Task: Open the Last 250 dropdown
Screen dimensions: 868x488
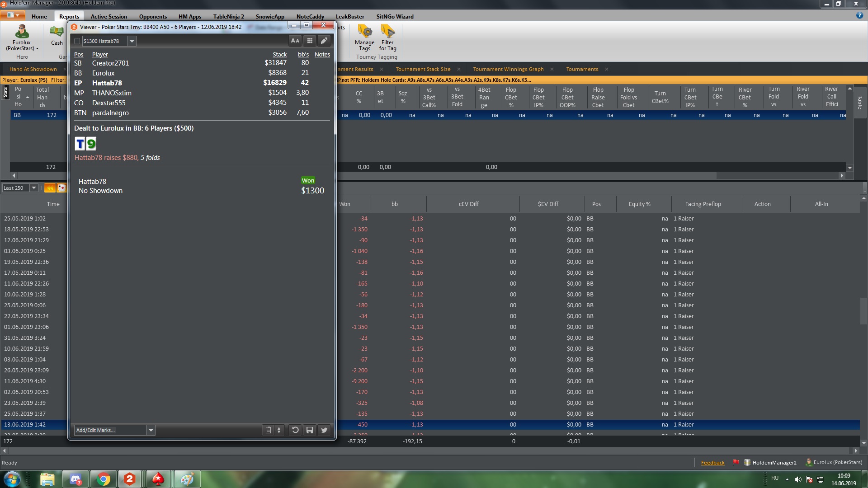Action: [33, 188]
